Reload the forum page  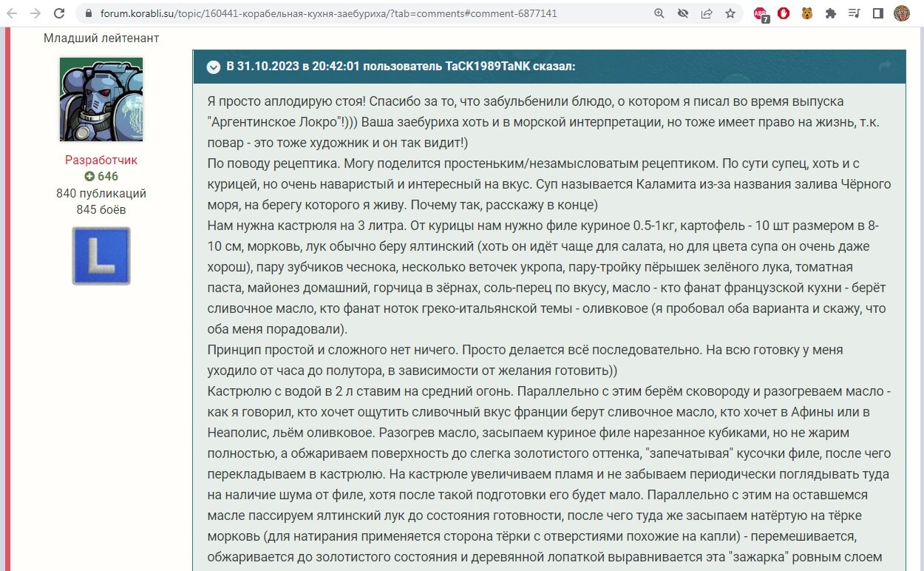[x=60, y=13]
